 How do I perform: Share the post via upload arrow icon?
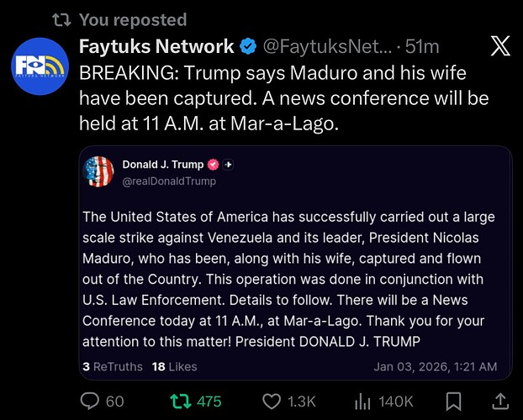pos(499,401)
